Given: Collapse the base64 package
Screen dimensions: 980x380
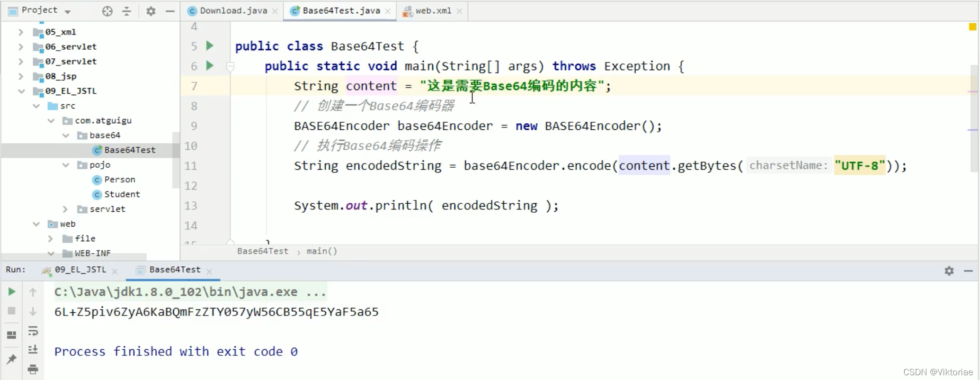Looking at the screenshot, I should click(x=65, y=135).
